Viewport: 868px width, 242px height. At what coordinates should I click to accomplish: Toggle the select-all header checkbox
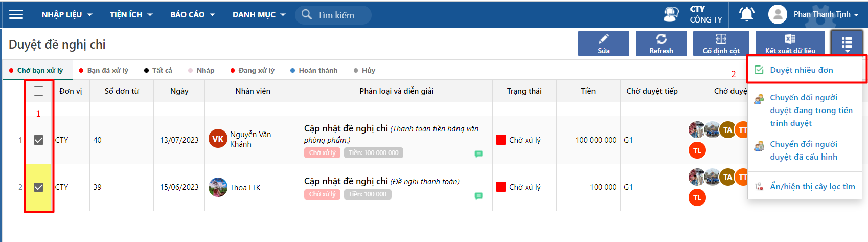[39, 91]
